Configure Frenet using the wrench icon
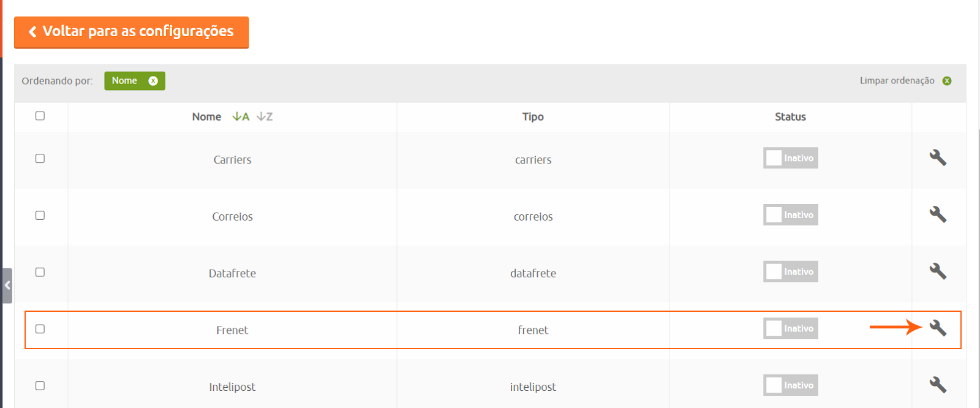 click(938, 328)
